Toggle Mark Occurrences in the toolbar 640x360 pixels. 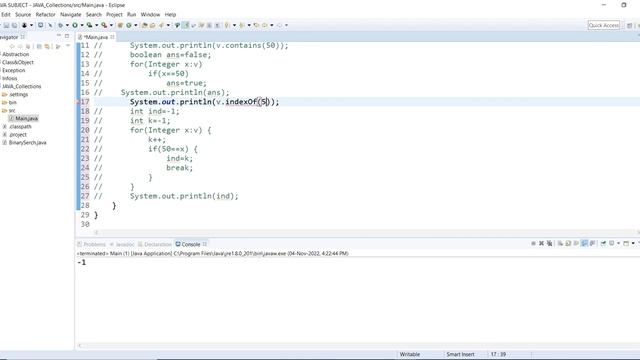point(185,25)
